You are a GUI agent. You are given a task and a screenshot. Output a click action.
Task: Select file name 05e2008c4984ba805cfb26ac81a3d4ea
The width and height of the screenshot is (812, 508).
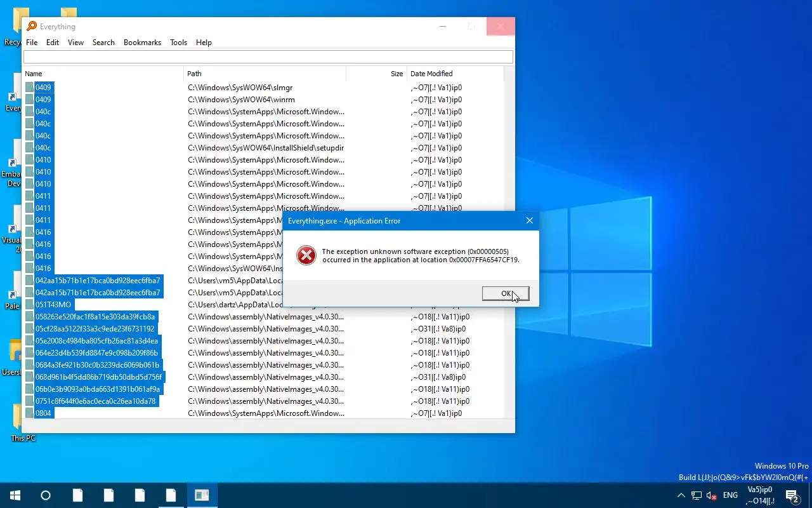96,341
